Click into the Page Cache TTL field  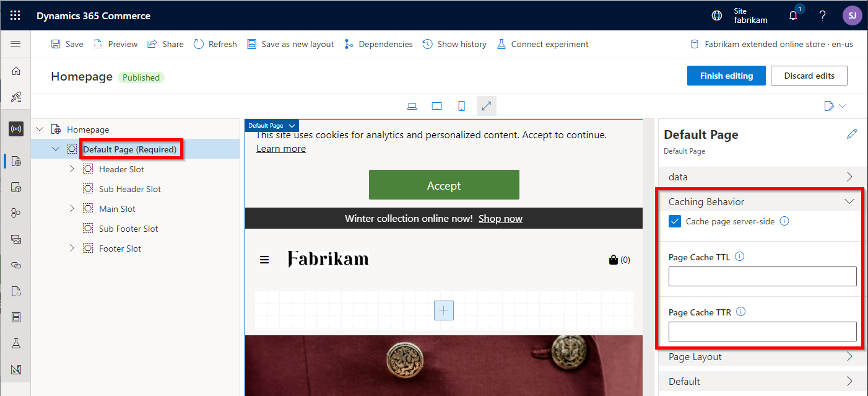[763, 276]
